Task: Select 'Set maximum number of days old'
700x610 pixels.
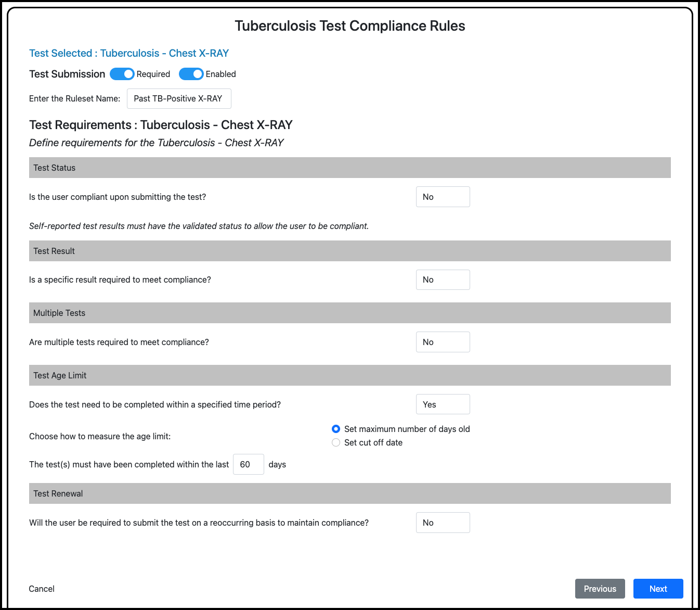Action: click(x=336, y=429)
